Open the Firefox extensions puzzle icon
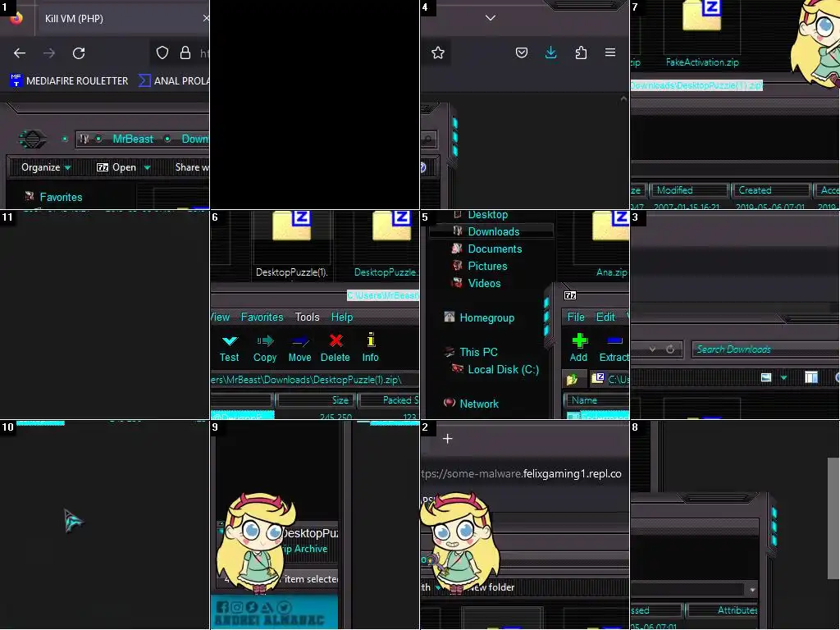The image size is (840, 630). 581,52
